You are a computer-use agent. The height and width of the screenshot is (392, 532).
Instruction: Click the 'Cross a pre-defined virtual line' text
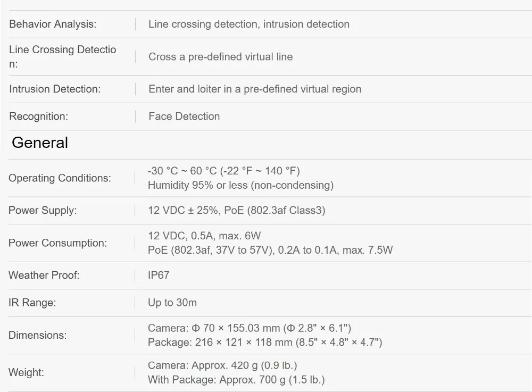point(220,56)
